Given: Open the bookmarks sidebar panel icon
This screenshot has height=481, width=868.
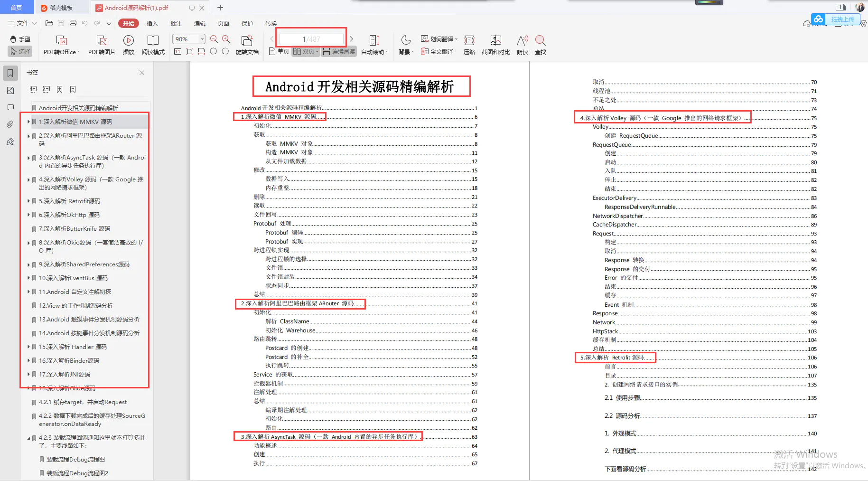Looking at the screenshot, I should pos(10,73).
